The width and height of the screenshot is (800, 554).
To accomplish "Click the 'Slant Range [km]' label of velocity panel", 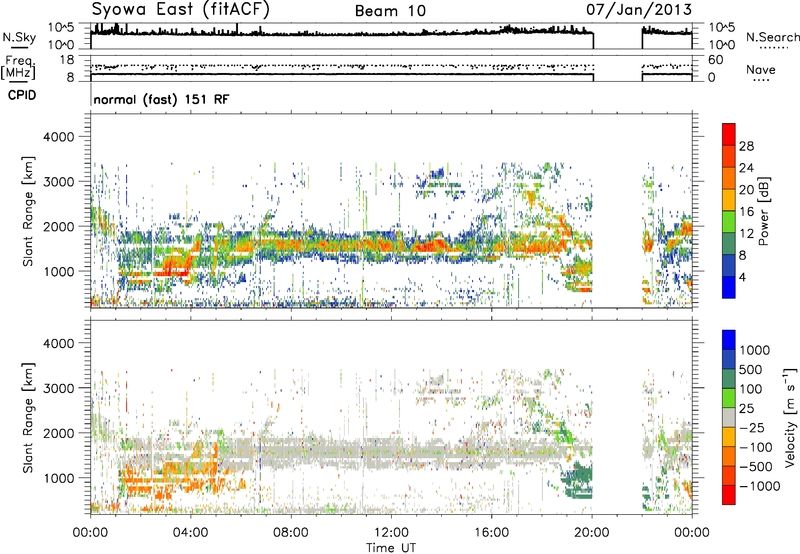I will click(x=28, y=417).
